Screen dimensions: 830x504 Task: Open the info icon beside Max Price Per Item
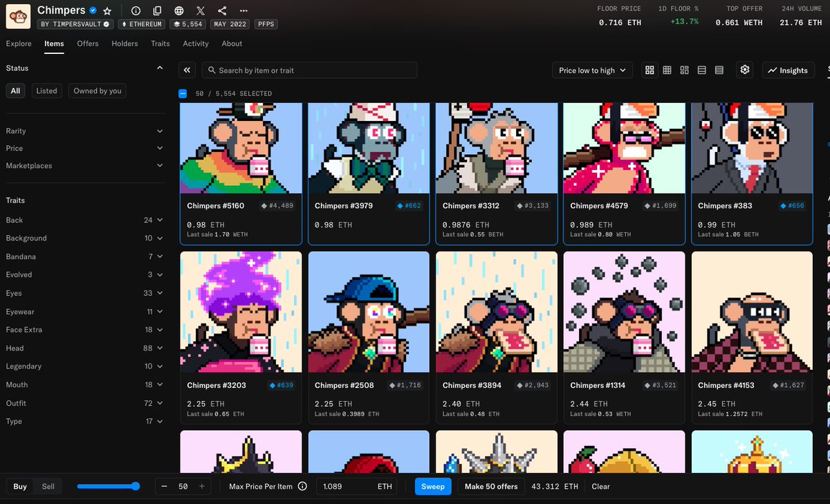tap(302, 486)
